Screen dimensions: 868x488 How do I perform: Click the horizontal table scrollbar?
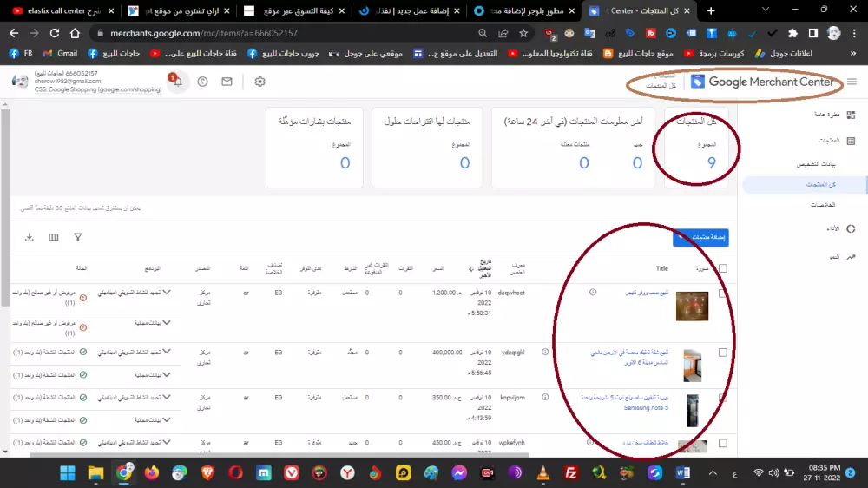(279, 455)
